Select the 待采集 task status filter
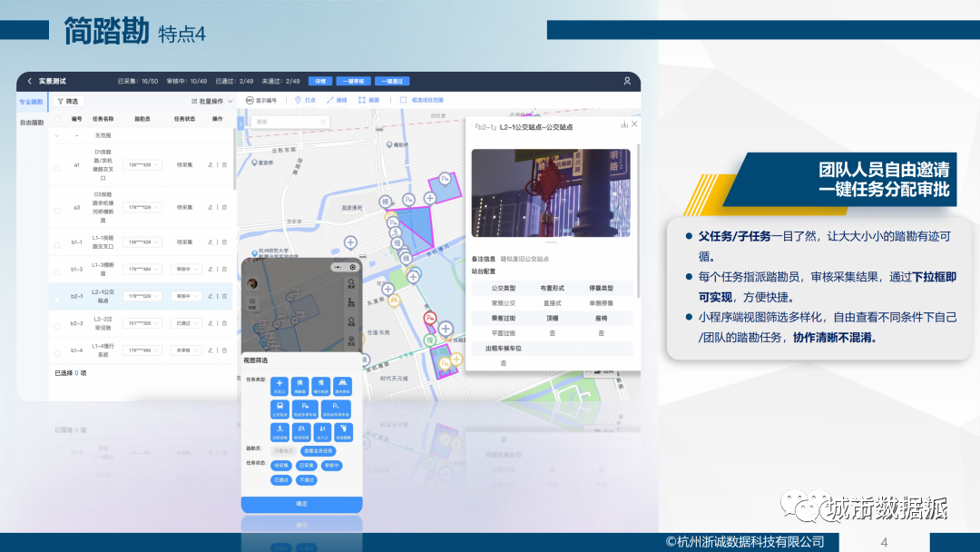Viewport: 980px width, 552px height. [280, 466]
